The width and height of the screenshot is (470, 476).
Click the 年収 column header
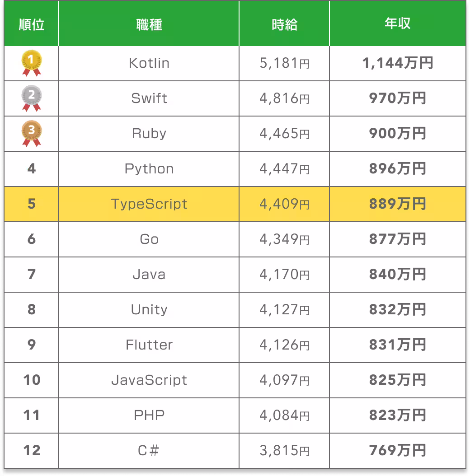(397, 24)
